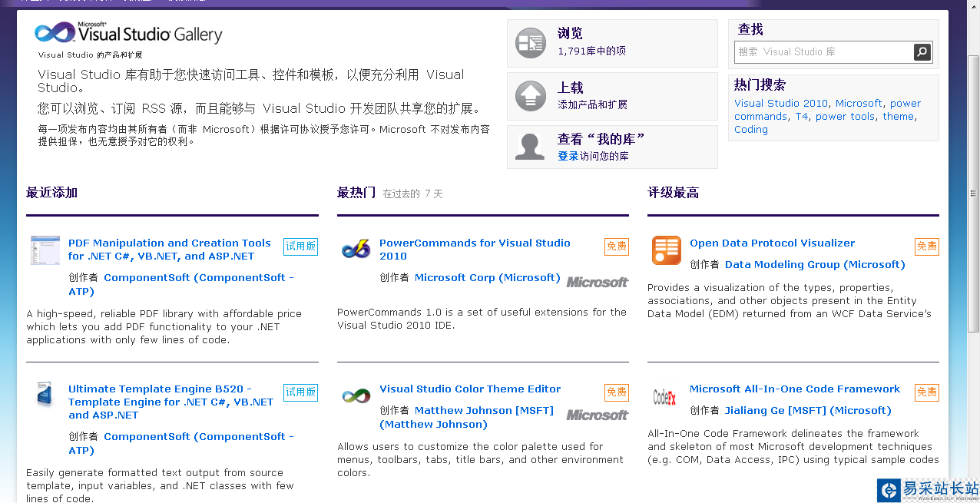The image size is (980, 503).
Task: Click the 免费 badge on Color Theme Editor
Action: (x=617, y=392)
